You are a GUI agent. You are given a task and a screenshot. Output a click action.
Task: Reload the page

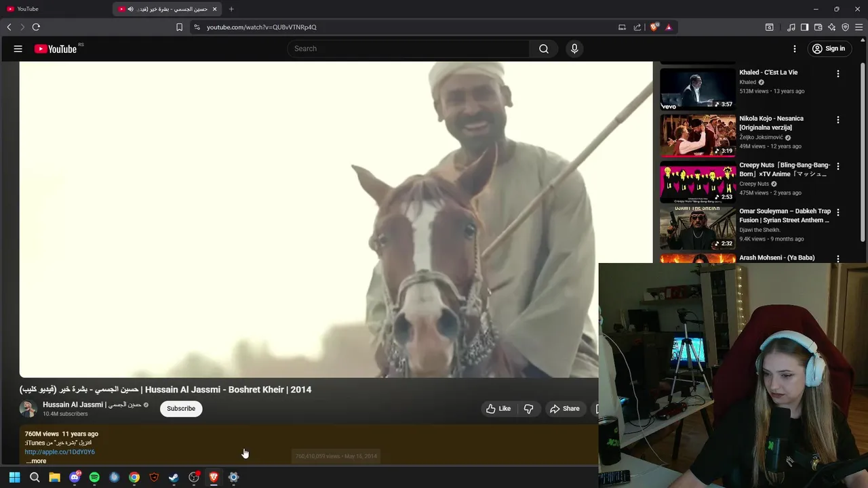[x=36, y=27]
